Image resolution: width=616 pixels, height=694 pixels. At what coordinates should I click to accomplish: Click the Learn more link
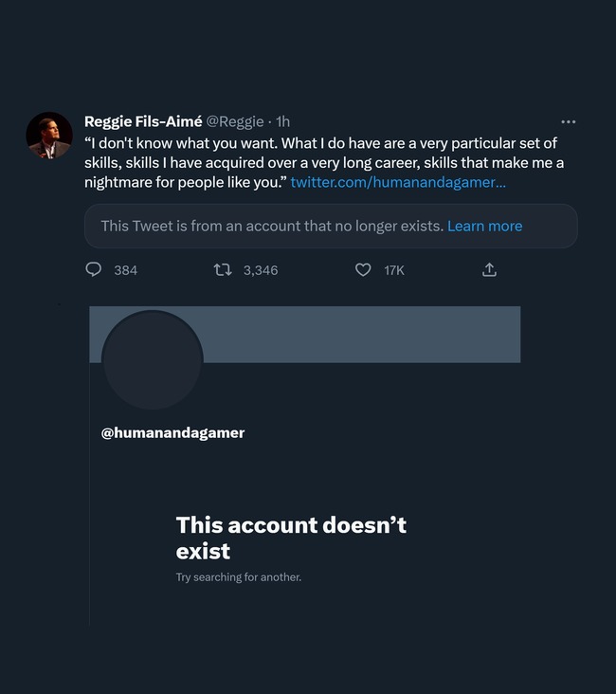coord(484,226)
